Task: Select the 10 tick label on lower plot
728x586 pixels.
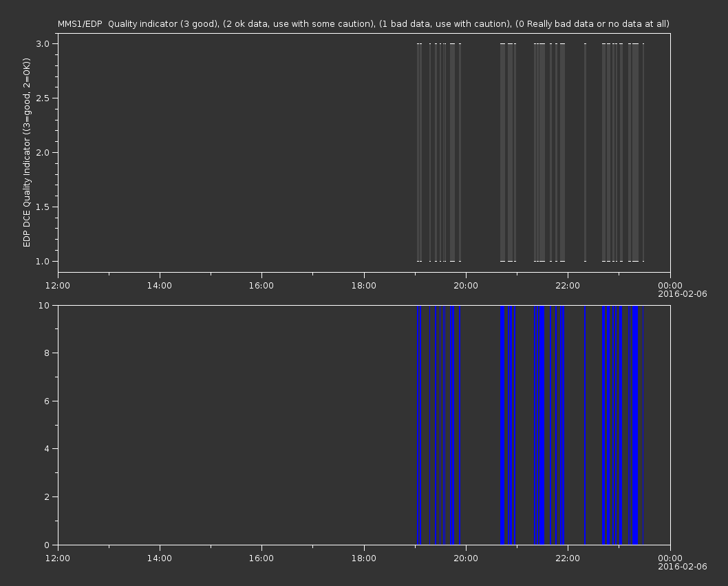Action: point(44,305)
